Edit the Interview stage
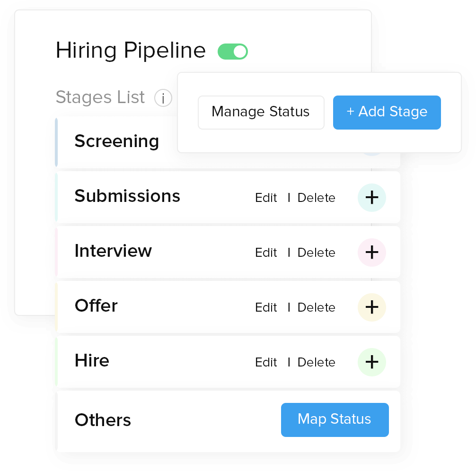Screen dimensions: 476x471 [x=266, y=253]
